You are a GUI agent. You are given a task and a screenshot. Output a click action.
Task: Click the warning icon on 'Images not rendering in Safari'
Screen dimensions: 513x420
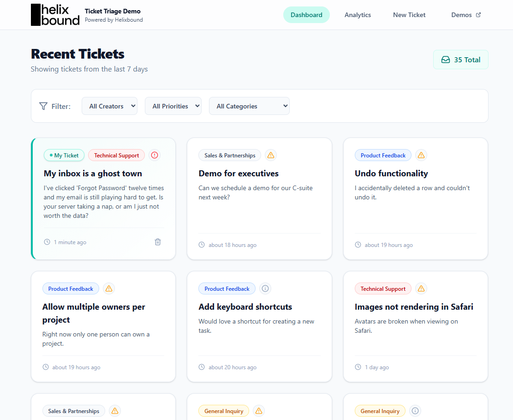(x=421, y=288)
